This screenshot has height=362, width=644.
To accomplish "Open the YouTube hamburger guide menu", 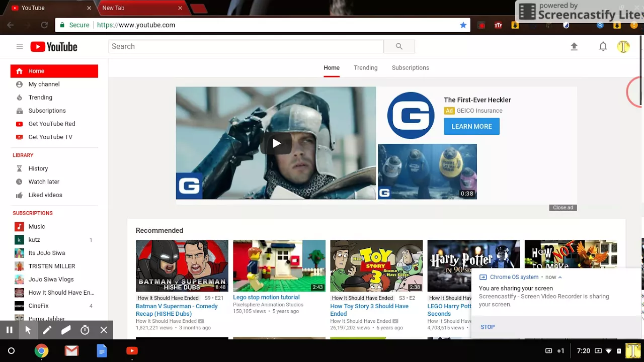I will [x=19, y=47].
